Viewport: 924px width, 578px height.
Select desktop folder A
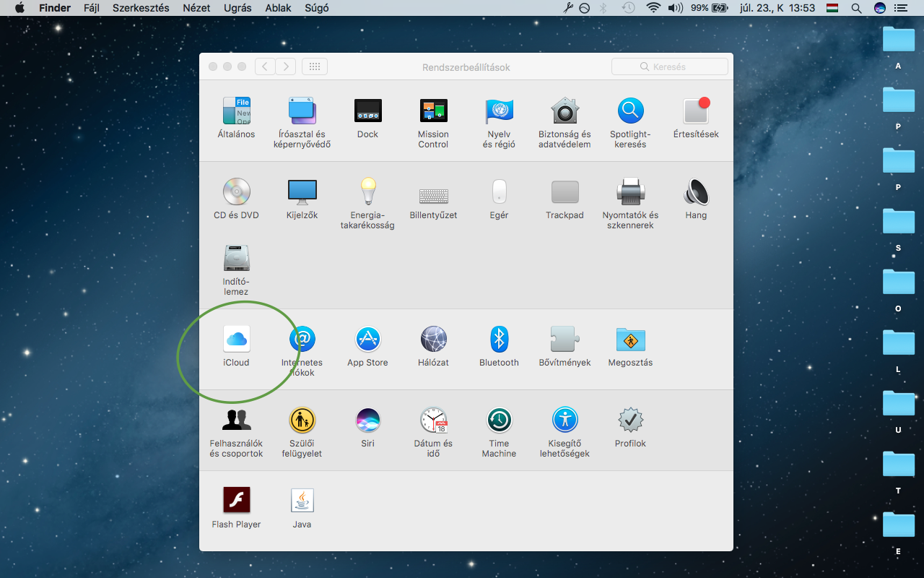click(x=899, y=47)
